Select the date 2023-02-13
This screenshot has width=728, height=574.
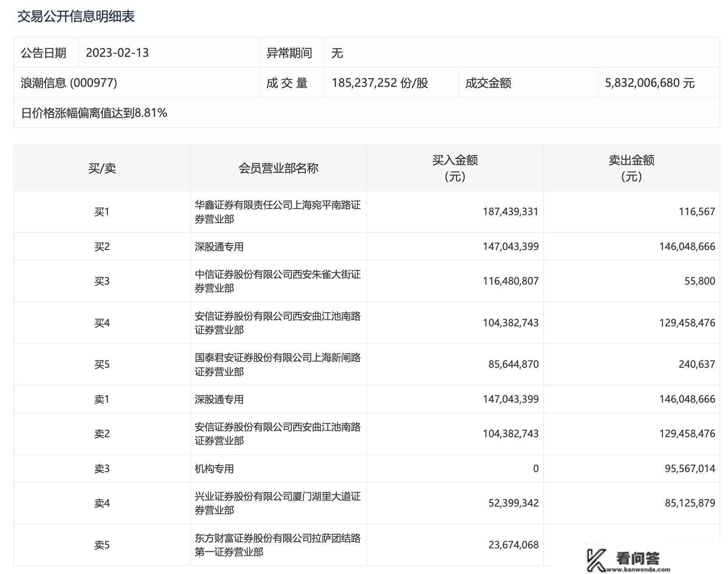point(117,53)
